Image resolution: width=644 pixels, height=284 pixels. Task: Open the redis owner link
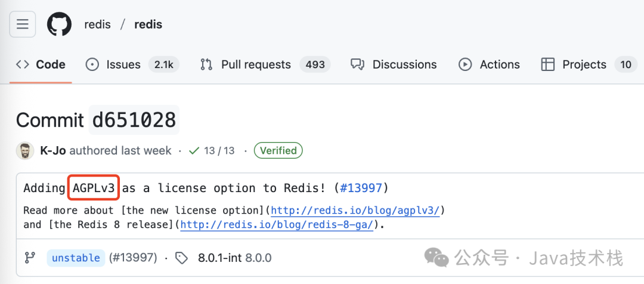[x=97, y=24]
